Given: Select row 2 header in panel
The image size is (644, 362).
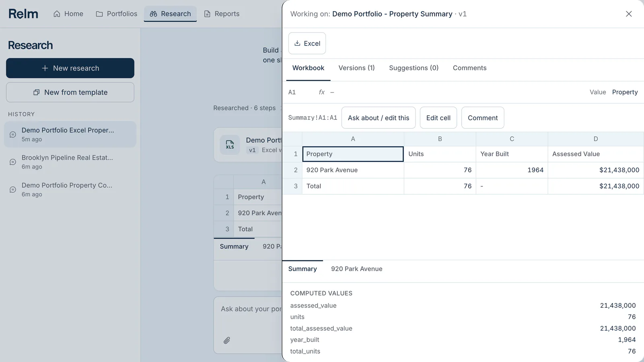Looking at the screenshot, I should (293, 170).
